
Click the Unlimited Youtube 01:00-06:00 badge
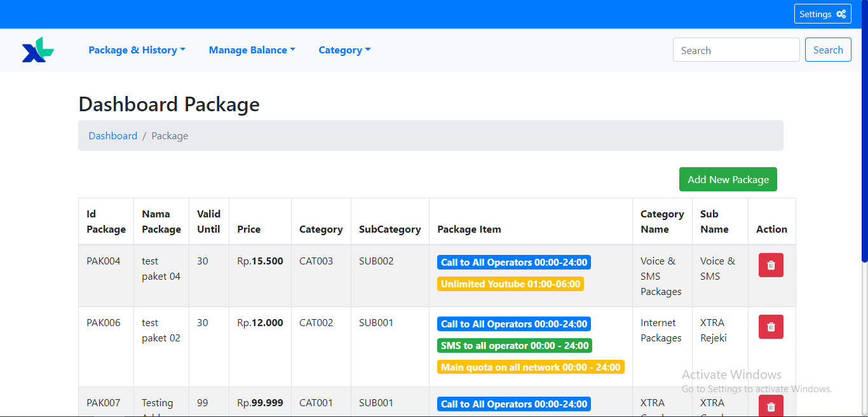[x=510, y=284]
